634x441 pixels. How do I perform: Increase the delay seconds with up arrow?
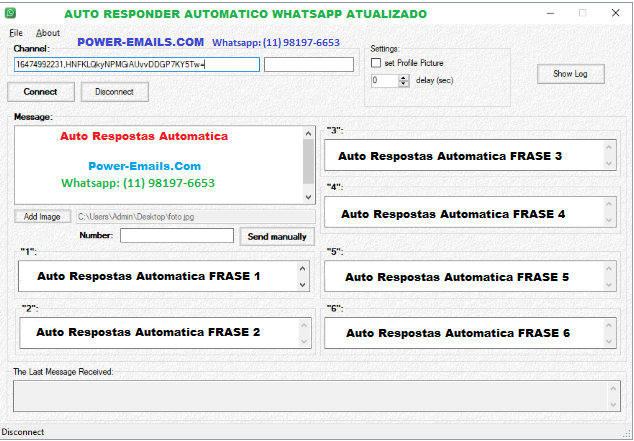pos(404,78)
